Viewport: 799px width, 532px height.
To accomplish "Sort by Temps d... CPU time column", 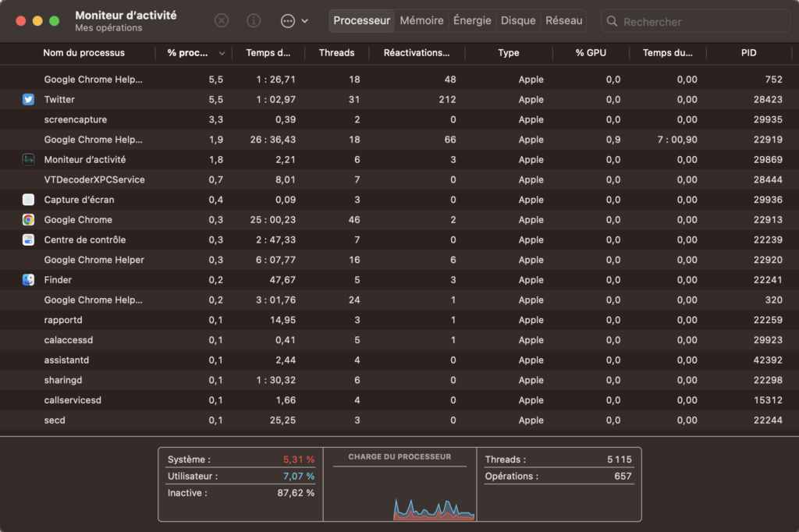I will tap(268, 52).
